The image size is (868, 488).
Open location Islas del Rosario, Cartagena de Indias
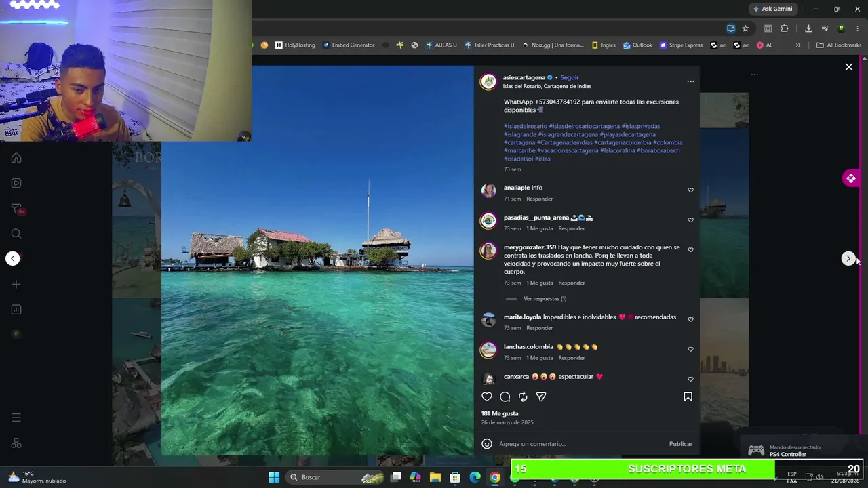pyautogui.click(x=547, y=86)
